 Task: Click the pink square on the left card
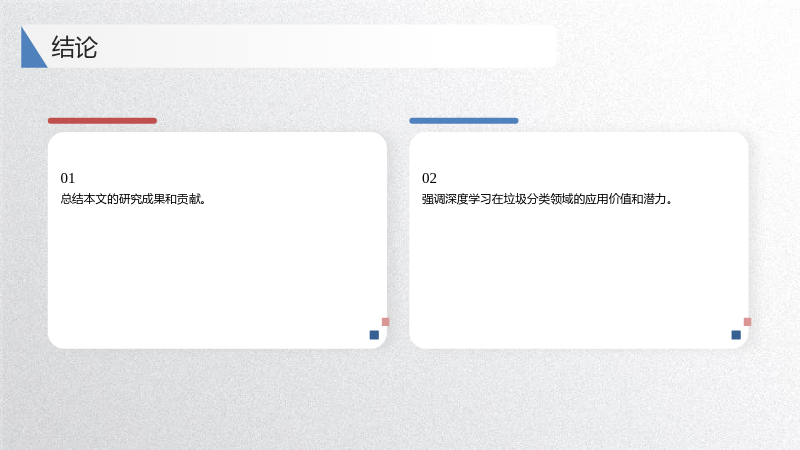point(386,322)
